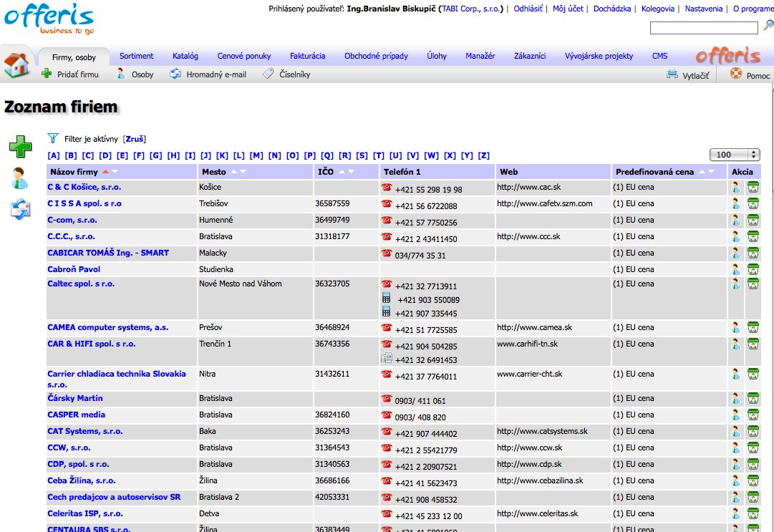Click person icon for CABICAR TOMÁŠ row

(x=736, y=253)
